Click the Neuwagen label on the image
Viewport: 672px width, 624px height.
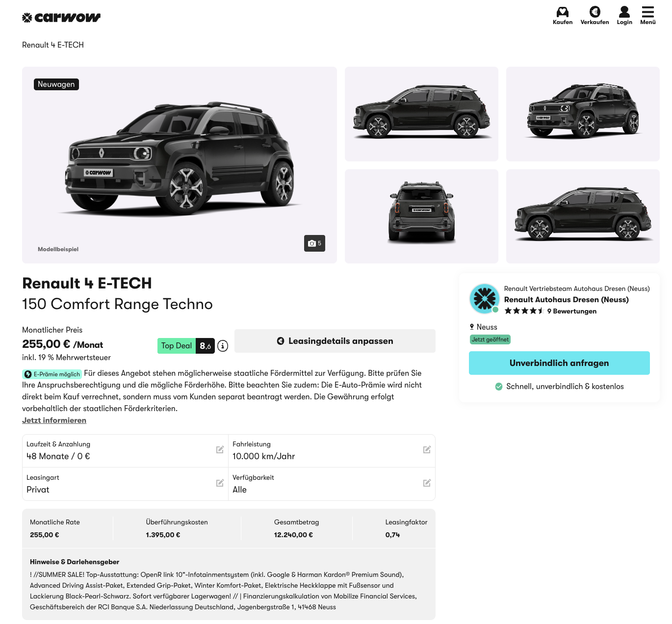56,84
